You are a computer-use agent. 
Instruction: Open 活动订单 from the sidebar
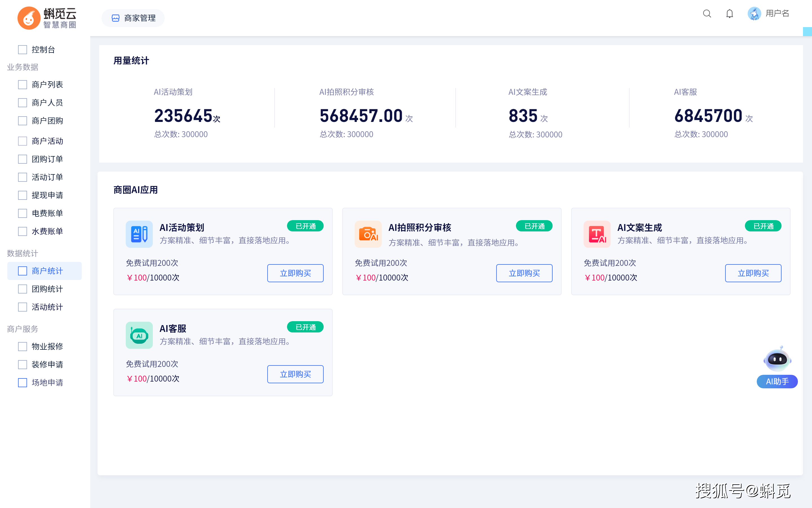[47, 178]
